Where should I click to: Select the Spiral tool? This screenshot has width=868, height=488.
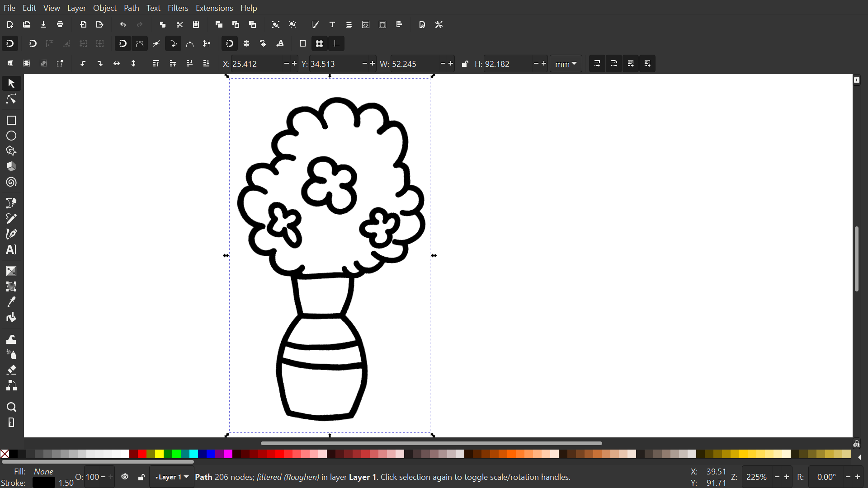point(11,183)
